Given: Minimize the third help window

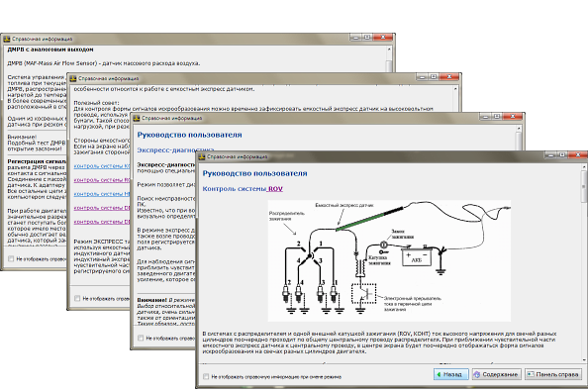Looking at the screenshot, I should tap(485, 116).
